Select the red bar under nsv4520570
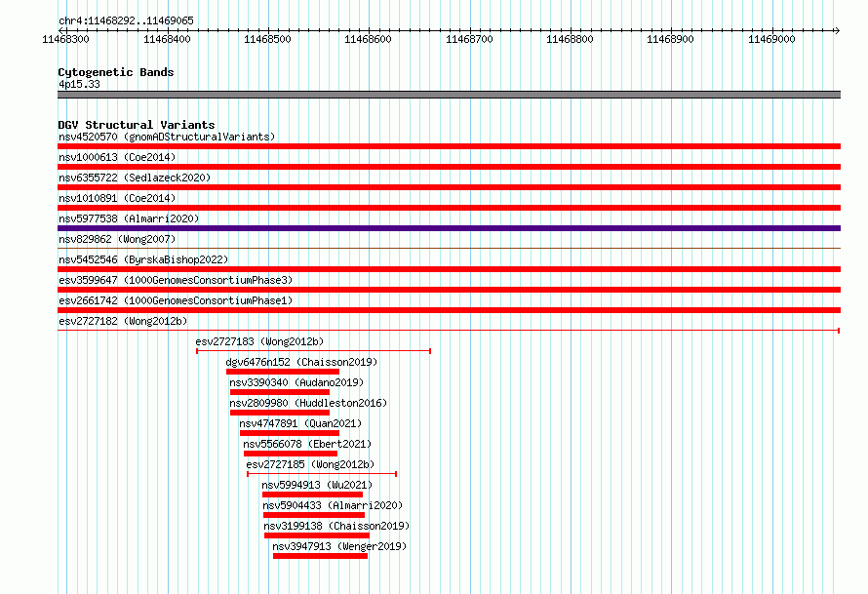The height and width of the screenshot is (594, 868). pyautogui.click(x=449, y=146)
